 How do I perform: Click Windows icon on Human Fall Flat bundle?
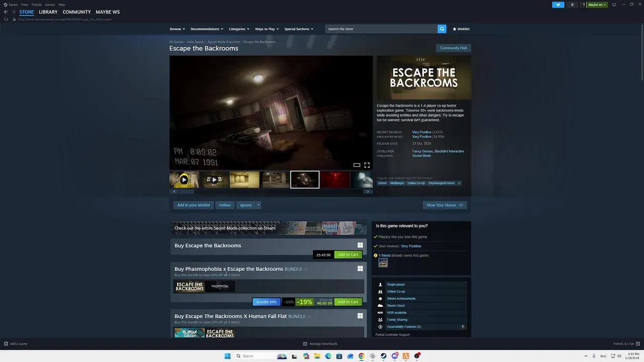[x=360, y=316]
